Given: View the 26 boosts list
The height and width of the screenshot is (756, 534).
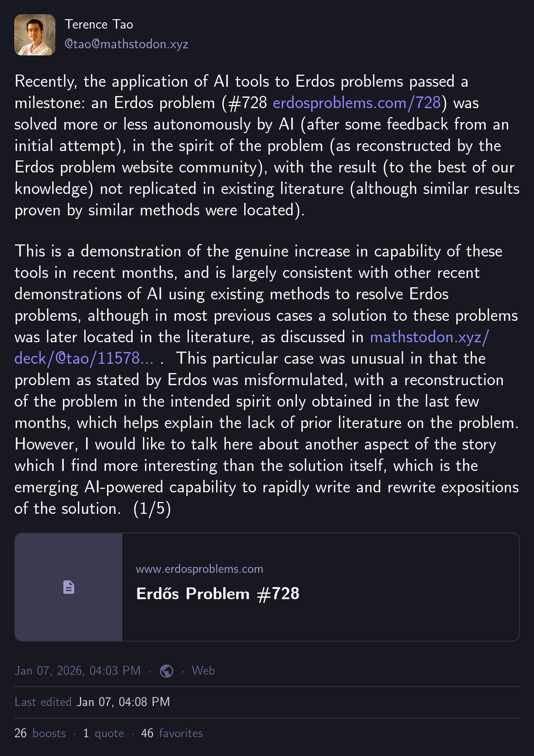Looking at the screenshot, I should point(40,733).
